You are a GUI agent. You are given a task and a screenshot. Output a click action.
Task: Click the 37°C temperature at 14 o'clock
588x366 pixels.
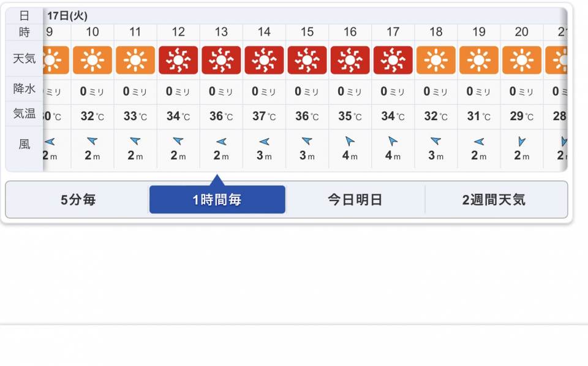point(264,116)
